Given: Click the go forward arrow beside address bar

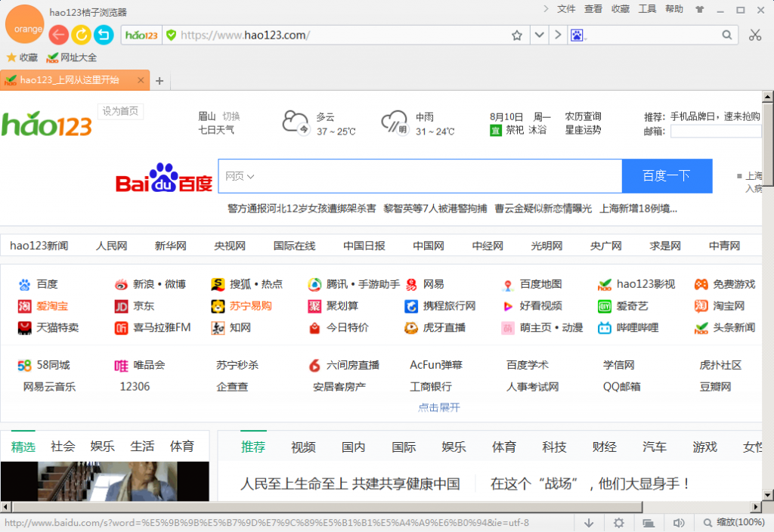Looking at the screenshot, I should 558,35.
